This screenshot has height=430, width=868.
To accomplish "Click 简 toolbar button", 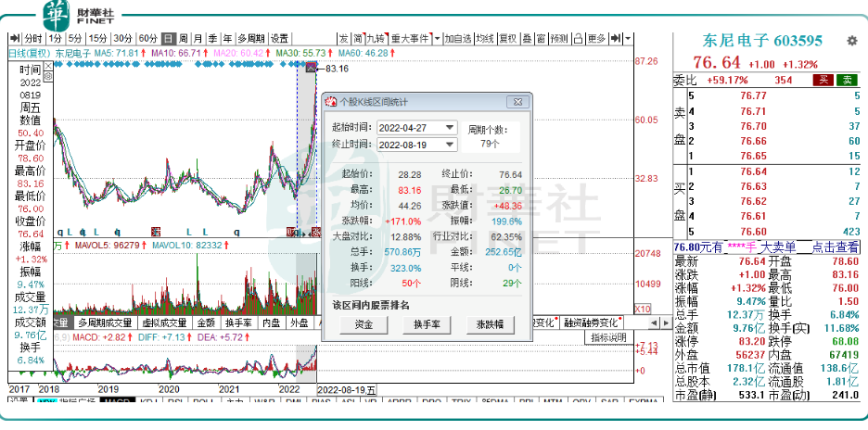I will 359,39.
